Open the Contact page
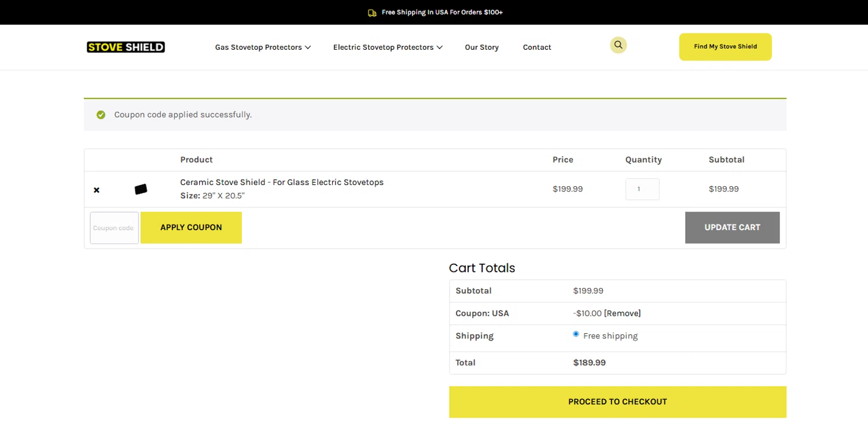Viewport: 868px width, 421px height. point(537,47)
